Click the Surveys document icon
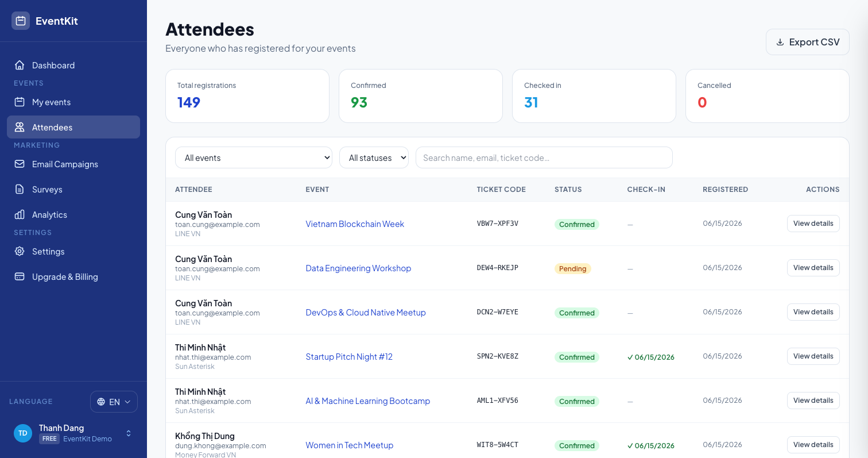868x458 pixels. click(x=20, y=189)
